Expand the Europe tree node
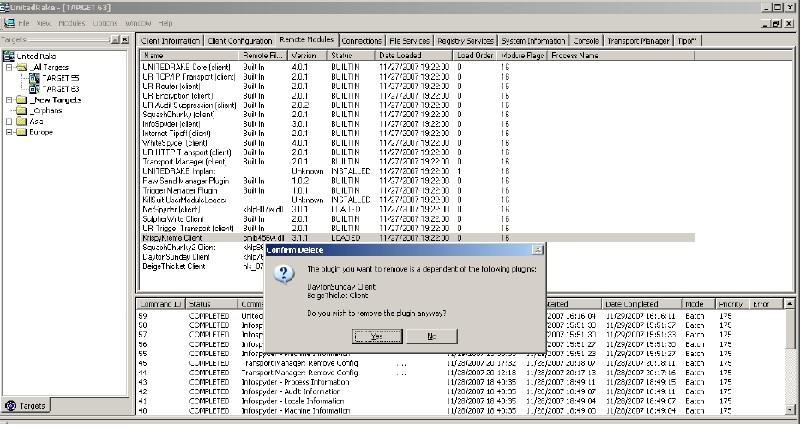The width and height of the screenshot is (805, 429). pos(9,132)
